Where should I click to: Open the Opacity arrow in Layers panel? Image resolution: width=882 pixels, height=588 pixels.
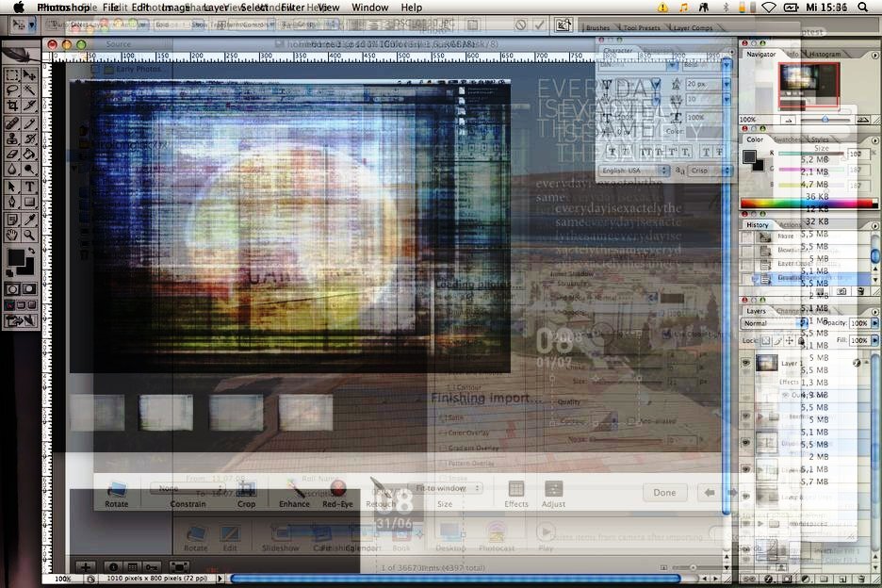(x=874, y=323)
